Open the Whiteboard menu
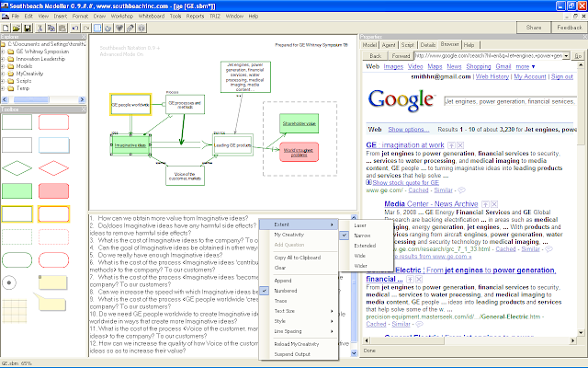Viewport: 588px width, 368px height. 151,17
